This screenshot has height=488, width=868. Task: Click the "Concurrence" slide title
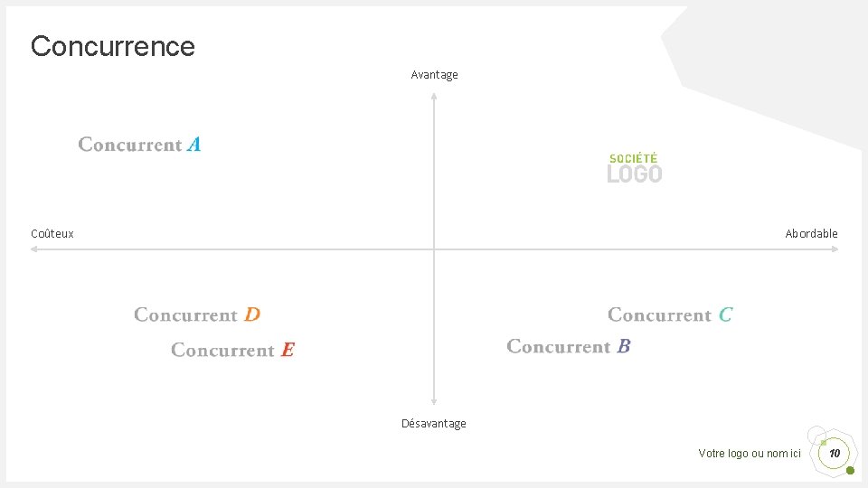click(113, 46)
